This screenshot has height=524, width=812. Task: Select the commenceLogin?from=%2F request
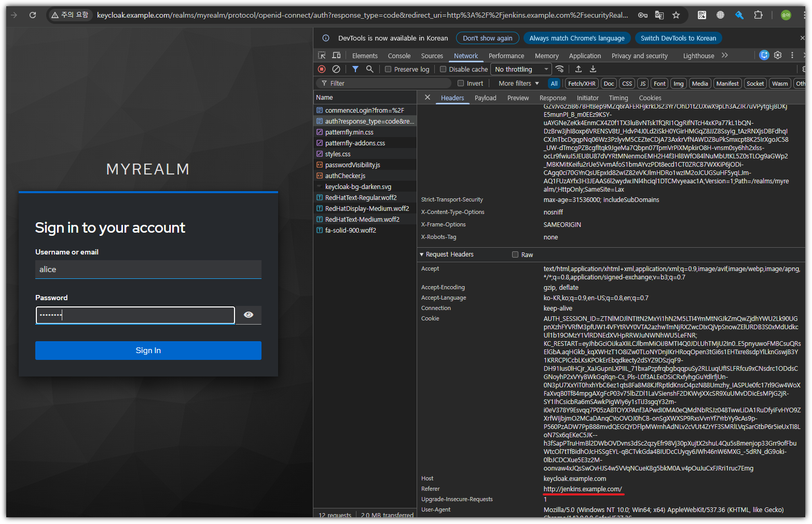pos(365,110)
